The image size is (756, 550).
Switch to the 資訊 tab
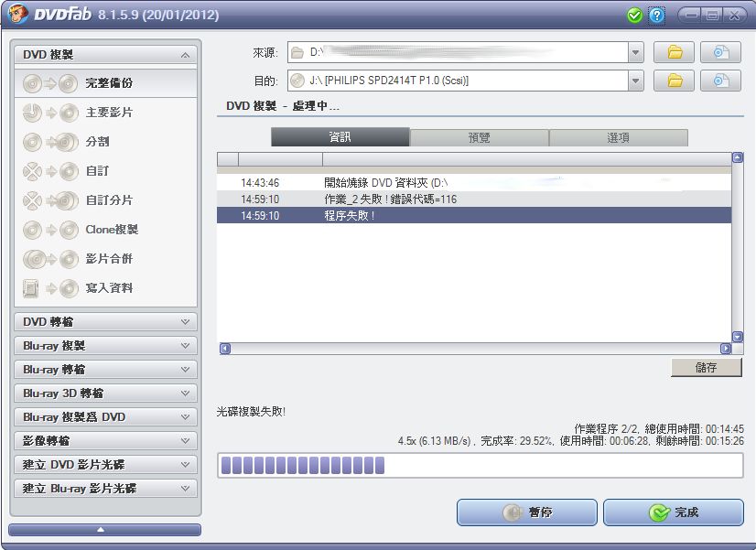click(x=340, y=137)
